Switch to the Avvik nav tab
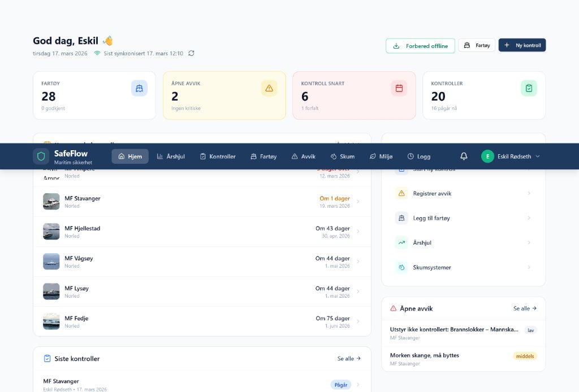579x392 pixels. click(x=303, y=156)
